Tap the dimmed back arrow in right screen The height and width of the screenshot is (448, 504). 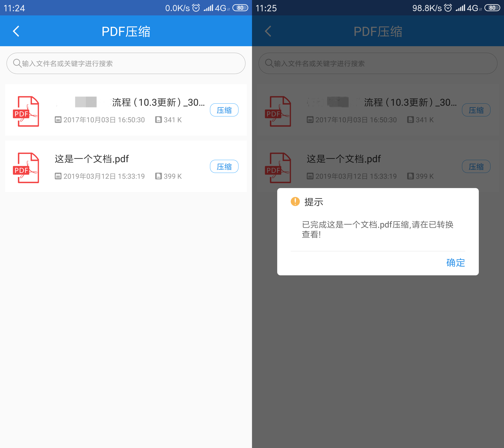coord(268,31)
